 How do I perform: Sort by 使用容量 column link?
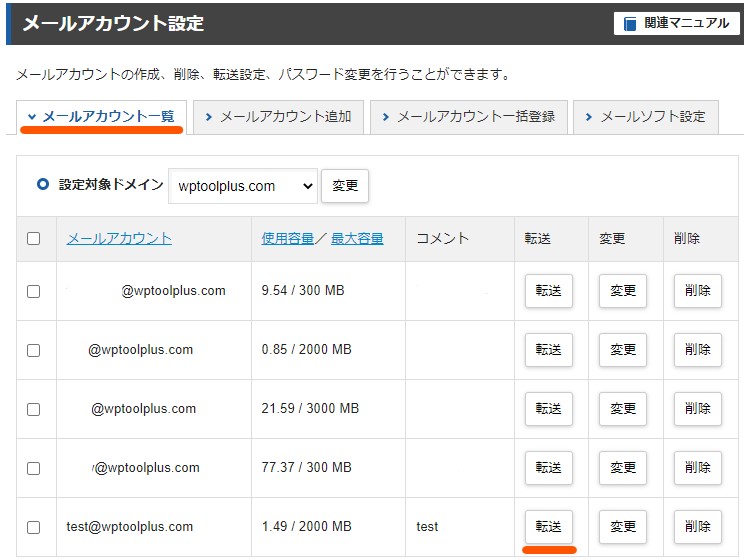pyautogui.click(x=287, y=238)
